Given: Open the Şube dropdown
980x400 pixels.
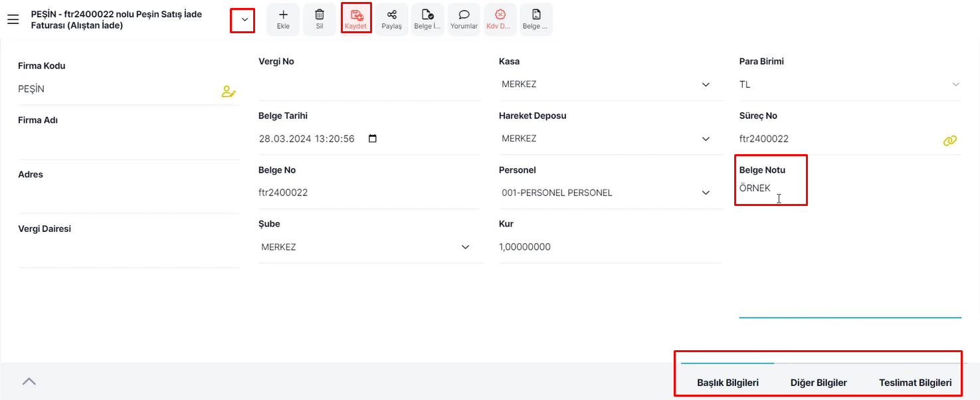Looking at the screenshot, I should point(465,247).
